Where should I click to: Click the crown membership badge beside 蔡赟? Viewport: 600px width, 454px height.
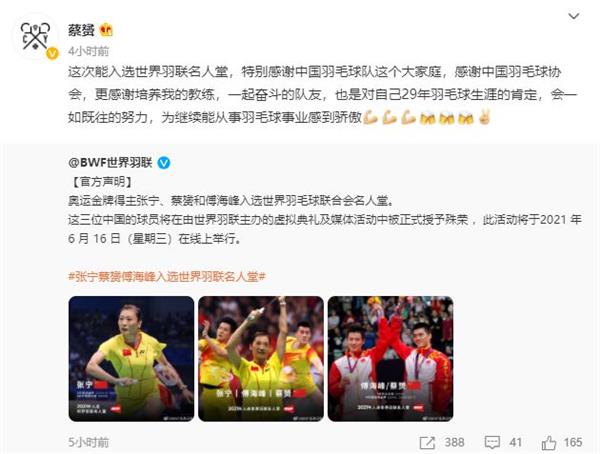click(x=106, y=30)
